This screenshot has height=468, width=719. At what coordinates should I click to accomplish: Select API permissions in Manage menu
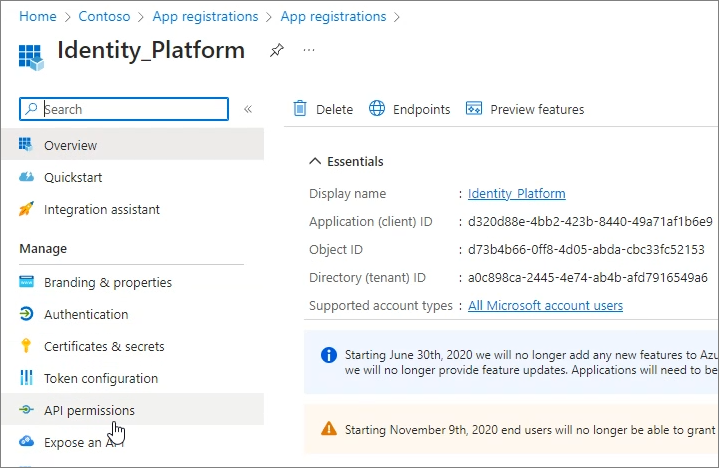(x=89, y=410)
